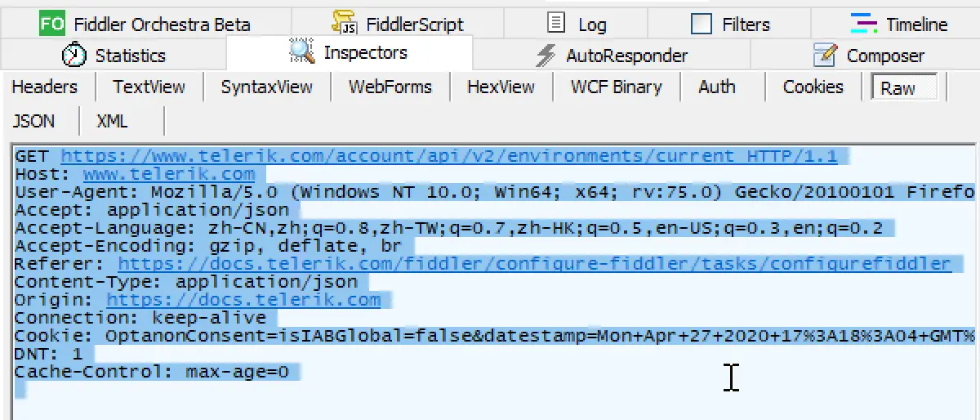The width and height of the screenshot is (980, 420).
Task: Switch to the Filters tab
Action: (729, 24)
